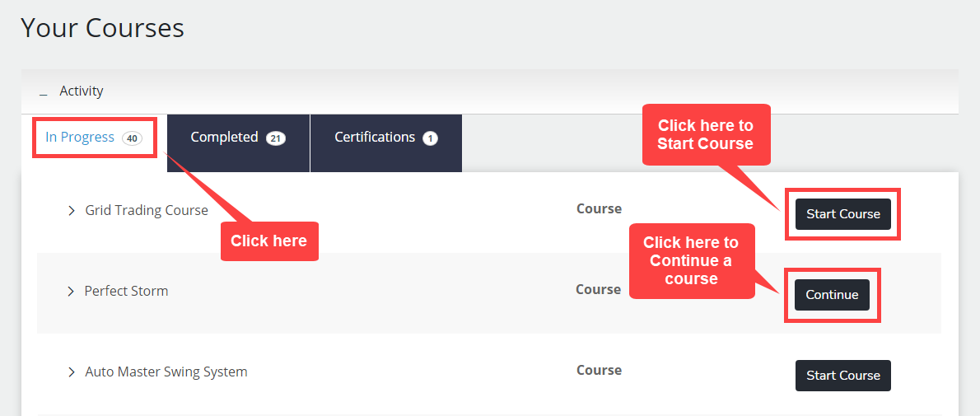Switch to the In Progress tab
This screenshot has height=416, width=980.
click(80, 138)
